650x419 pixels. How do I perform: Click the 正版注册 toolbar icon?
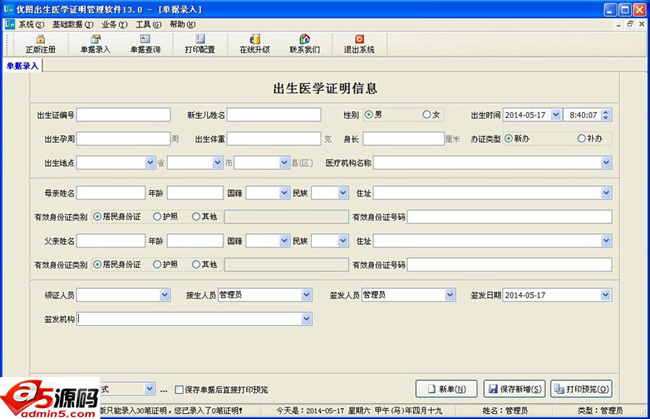(x=40, y=44)
